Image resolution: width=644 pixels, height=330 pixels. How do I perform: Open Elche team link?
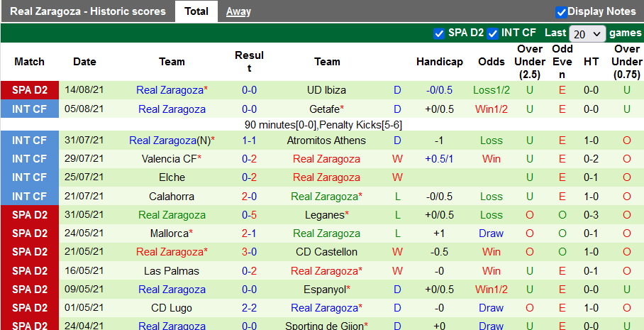(x=172, y=177)
